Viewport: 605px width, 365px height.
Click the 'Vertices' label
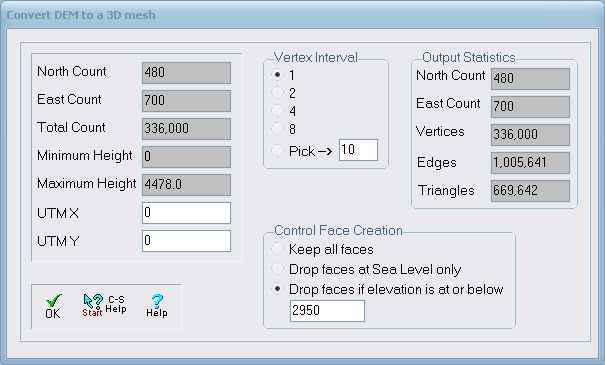(x=440, y=132)
